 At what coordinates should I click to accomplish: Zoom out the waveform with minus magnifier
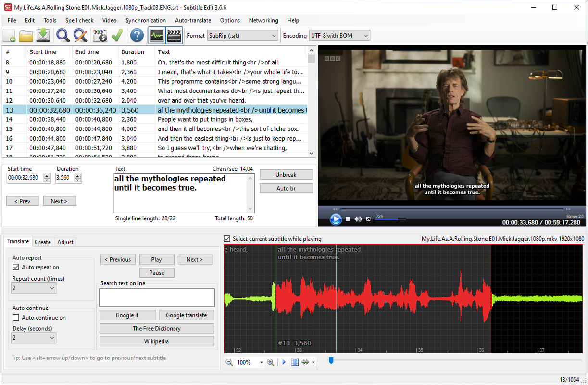click(x=229, y=362)
